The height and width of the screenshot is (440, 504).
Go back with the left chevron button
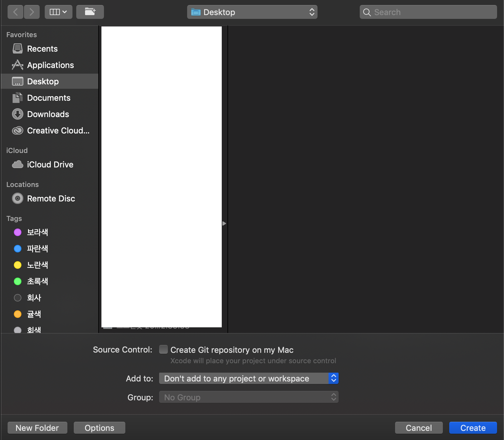[x=15, y=12]
